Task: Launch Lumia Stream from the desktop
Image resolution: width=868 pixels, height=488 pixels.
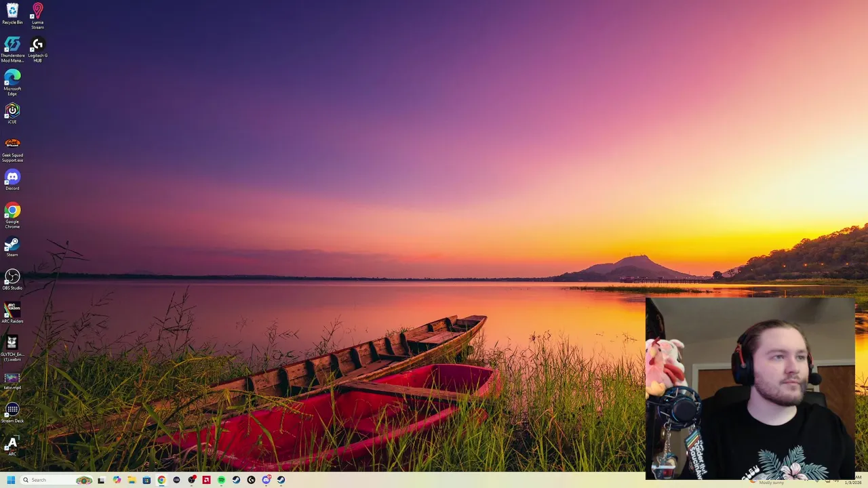Action: point(37,16)
